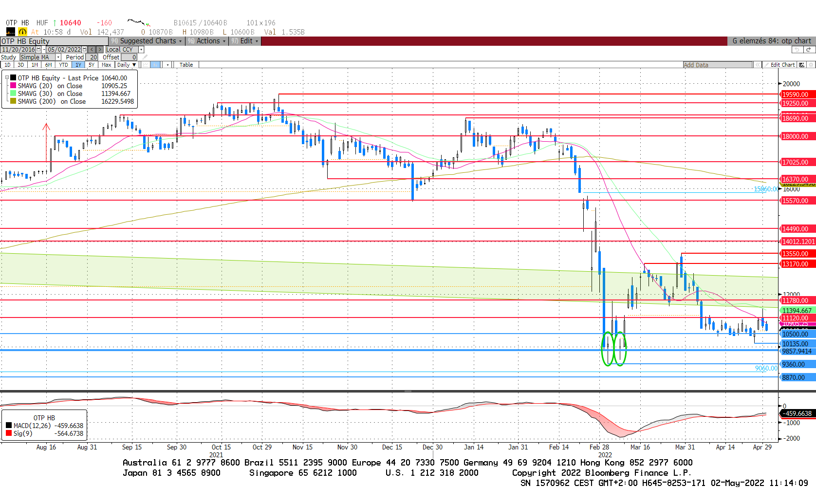Select the 14490.00 price level label

coord(797,229)
